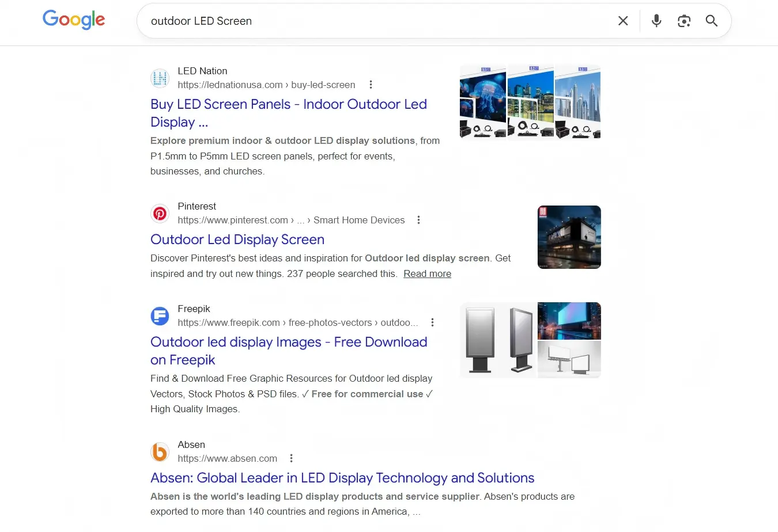Open Absen Global Leader result title
Screen dimensions: 778x532
[x=342, y=478]
